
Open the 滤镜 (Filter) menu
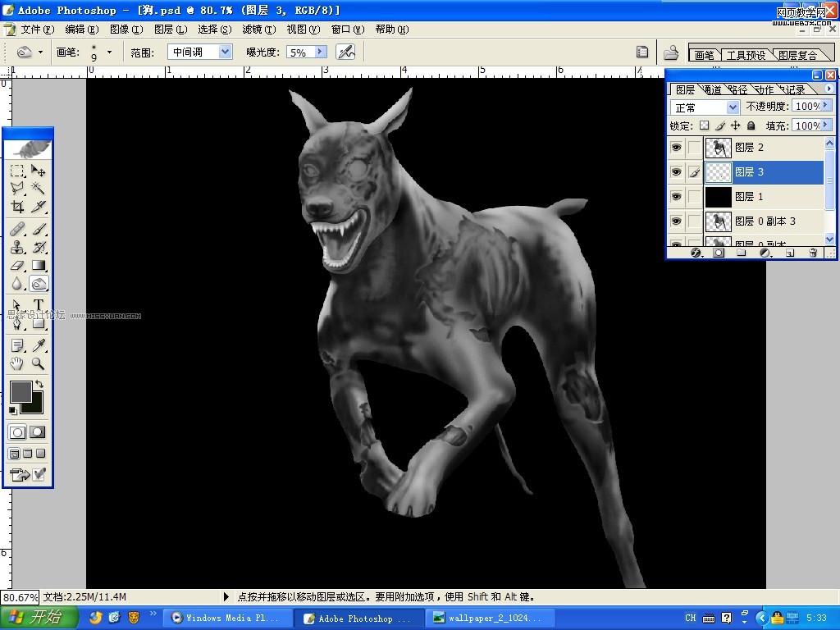(258, 29)
